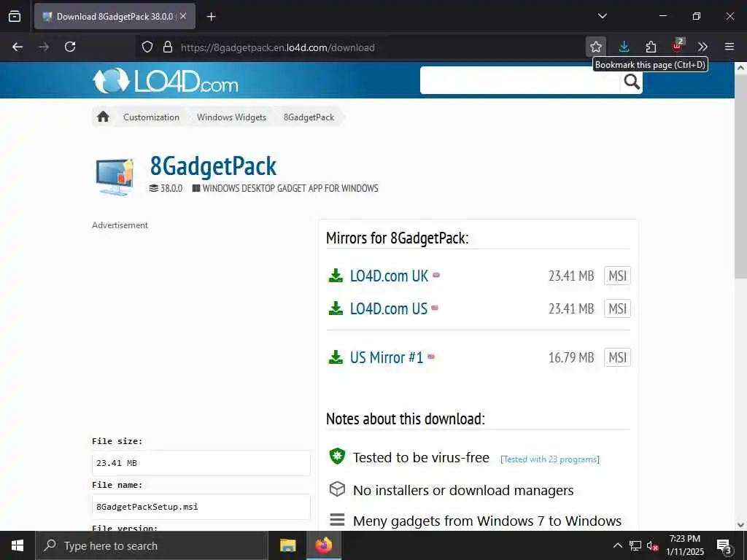Open a new browser tab
This screenshot has height=560, width=747.
211,17
